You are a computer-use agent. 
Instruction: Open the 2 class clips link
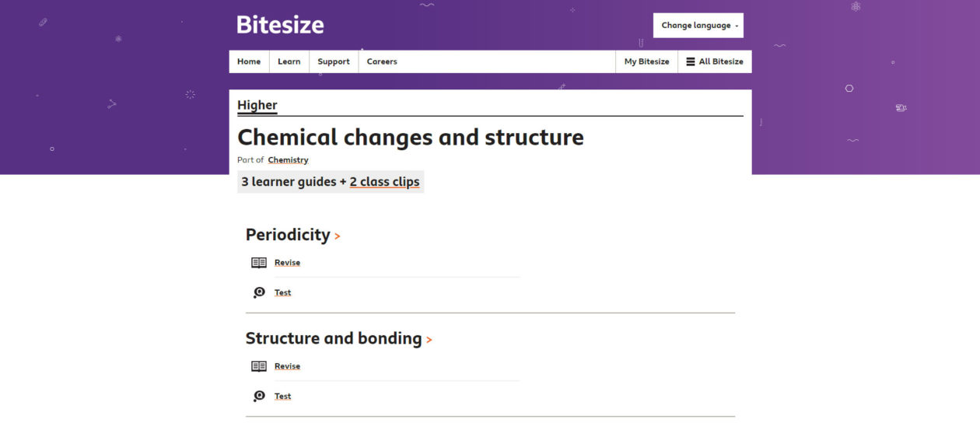pos(384,182)
